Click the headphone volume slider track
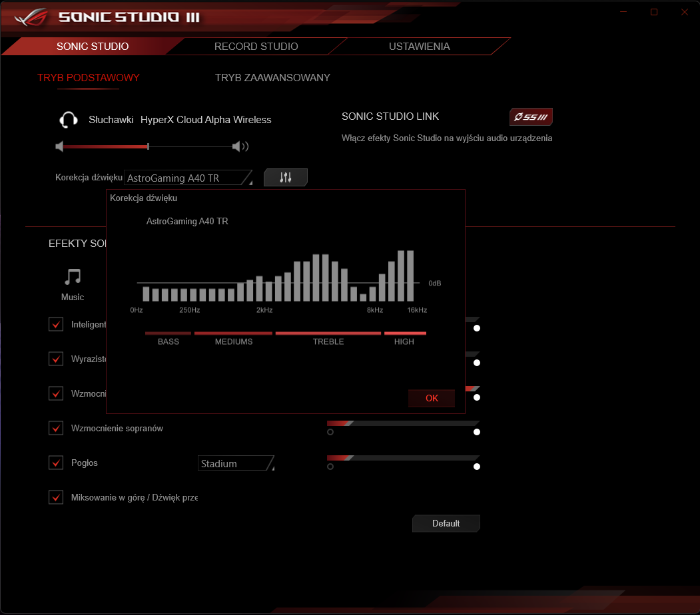 [x=148, y=146]
